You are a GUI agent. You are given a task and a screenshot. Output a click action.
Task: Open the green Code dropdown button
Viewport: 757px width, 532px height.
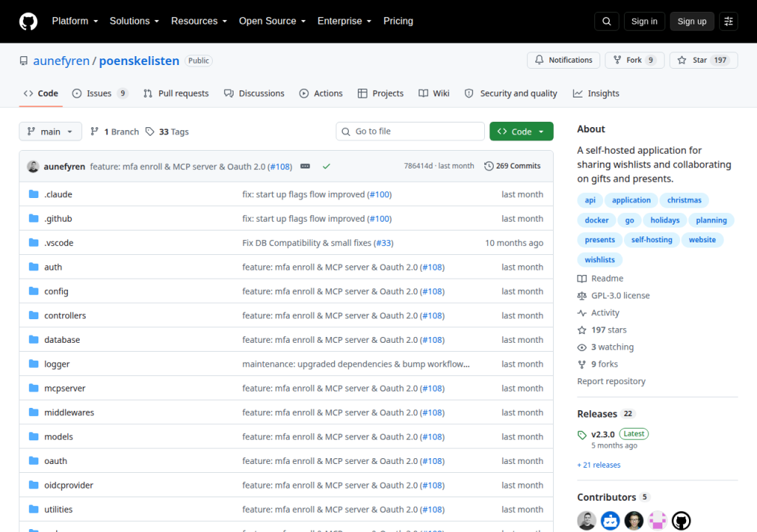[x=521, y=132]
